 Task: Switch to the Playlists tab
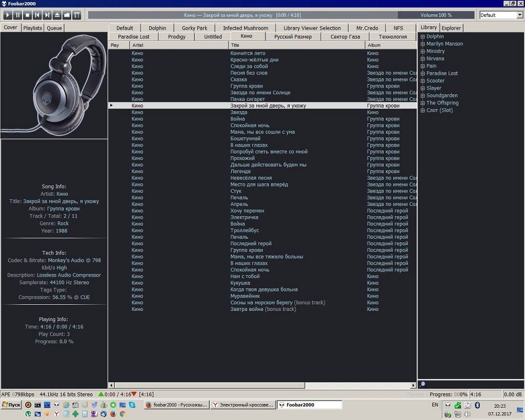33,28
